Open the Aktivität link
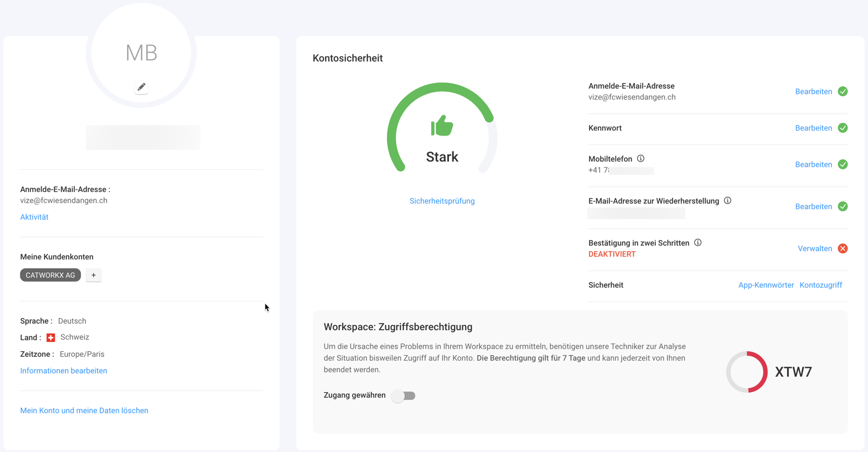 coord(34,217)
